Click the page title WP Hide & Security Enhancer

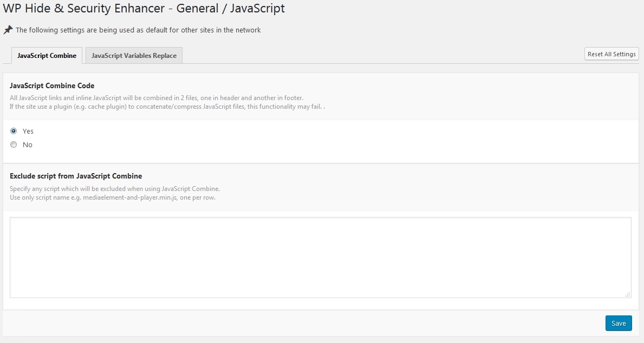pyautogui.click(x=144, y=8)
